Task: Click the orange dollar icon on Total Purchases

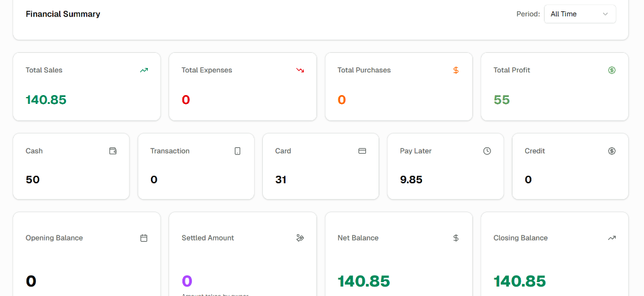Action: (455, 71)
